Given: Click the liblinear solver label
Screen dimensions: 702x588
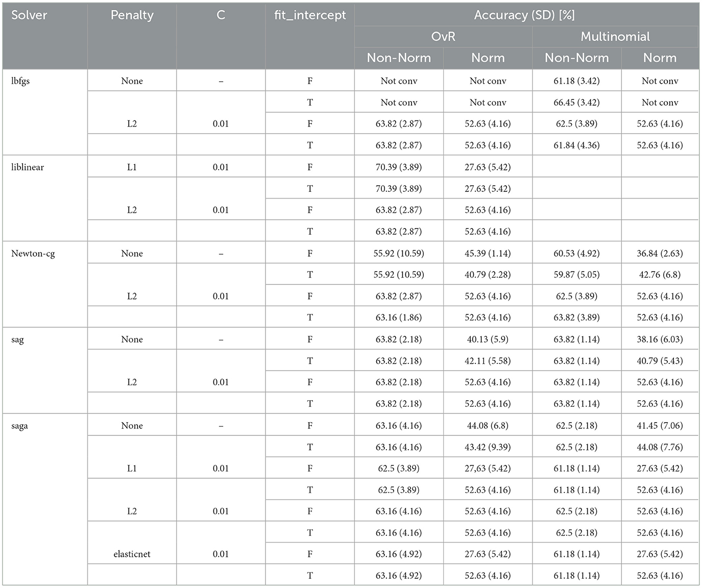Looking at the screenshot, I should click(28, 167).
